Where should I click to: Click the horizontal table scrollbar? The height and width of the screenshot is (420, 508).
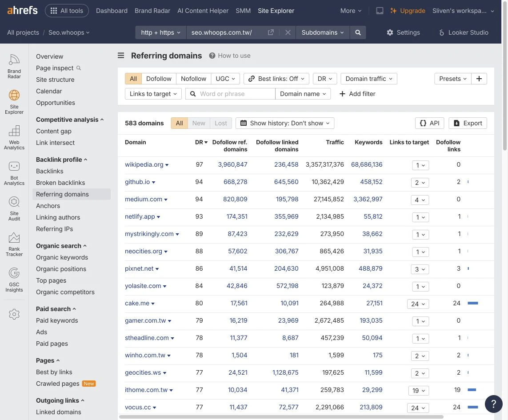coord(281,417)
